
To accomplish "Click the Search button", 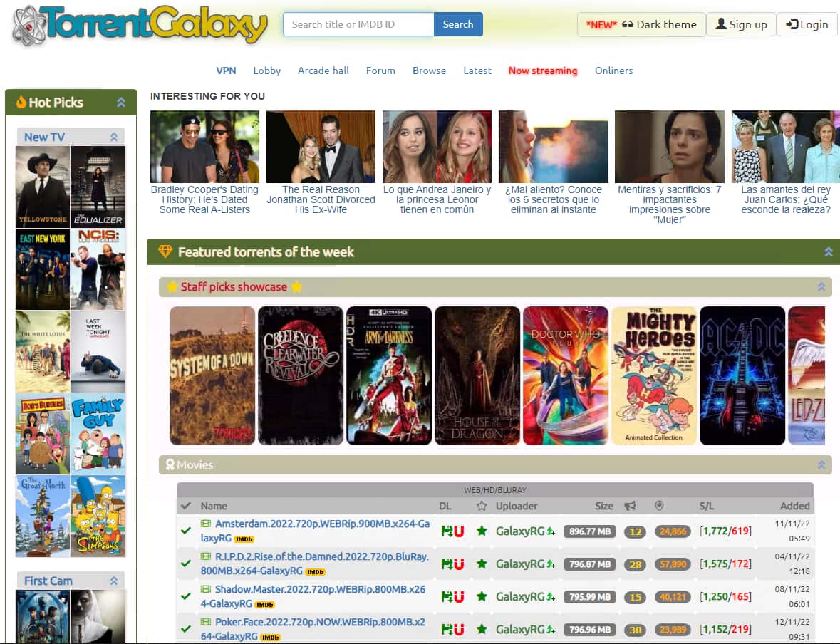I will [x=458, y=25].
